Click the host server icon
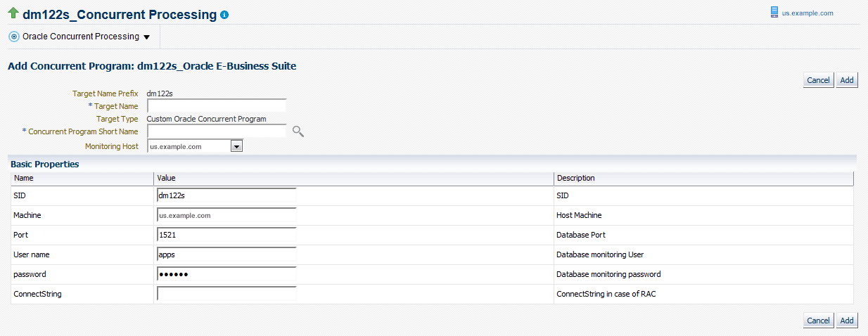The width and height of the screenshot is (868, 336). (774, 12)
